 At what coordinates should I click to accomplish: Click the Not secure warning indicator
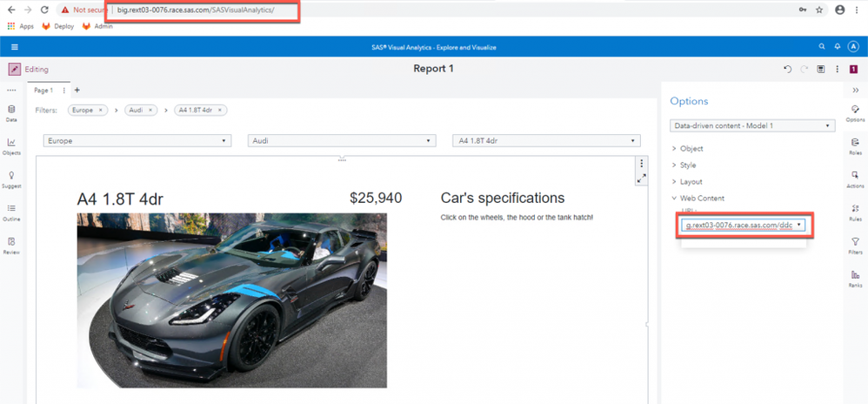84,10
